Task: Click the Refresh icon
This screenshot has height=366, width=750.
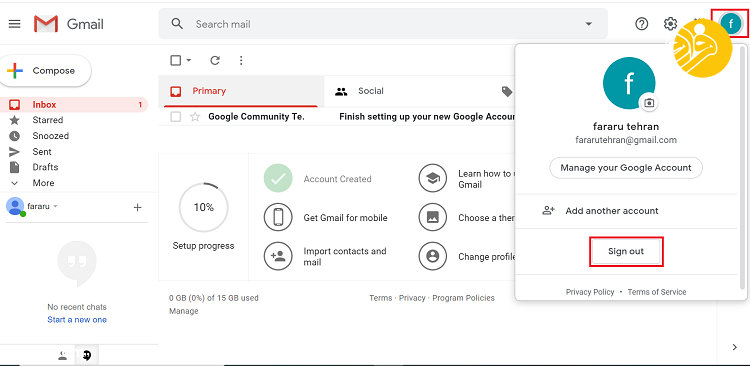Action: (x=215, y=60)
